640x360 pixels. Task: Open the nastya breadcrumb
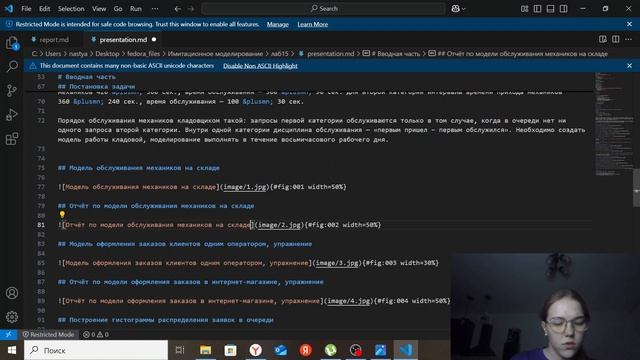point(78,54)
